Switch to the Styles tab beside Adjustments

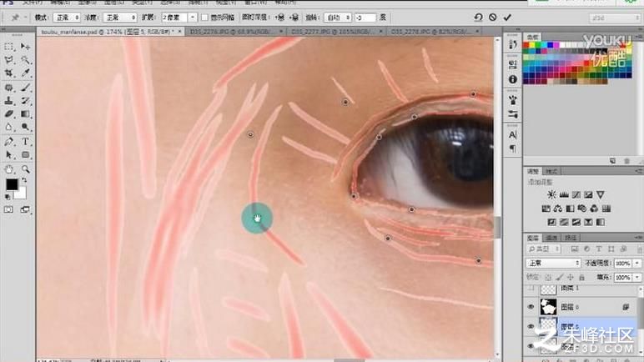(551, 171)
